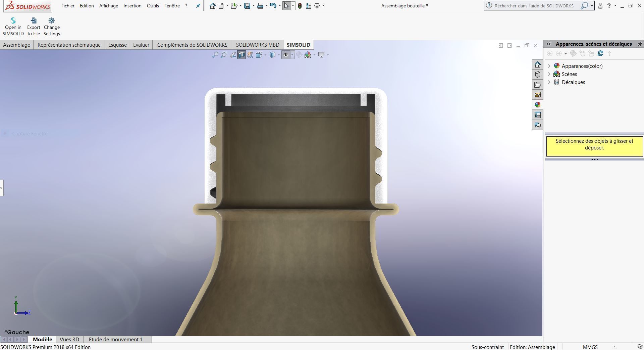
Task: Click the Rebuild traffic light icon
Action: click(x=300, y=6)
